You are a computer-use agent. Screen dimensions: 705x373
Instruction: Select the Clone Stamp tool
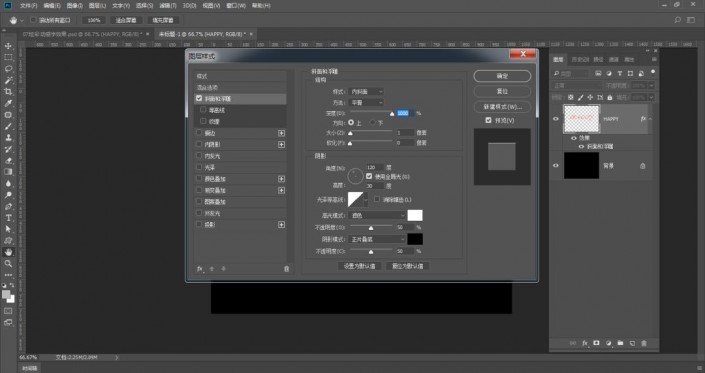(x=8, y=138)
